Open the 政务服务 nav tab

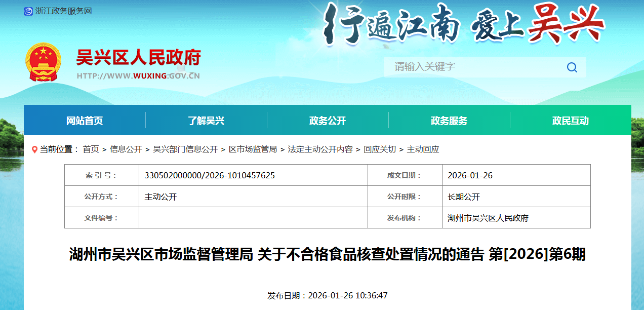point(449,121)
